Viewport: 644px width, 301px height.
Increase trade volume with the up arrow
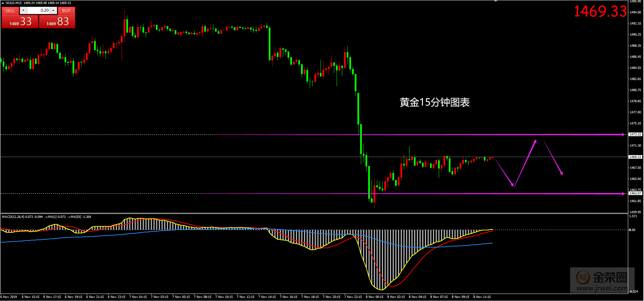(x=53, y=10)
